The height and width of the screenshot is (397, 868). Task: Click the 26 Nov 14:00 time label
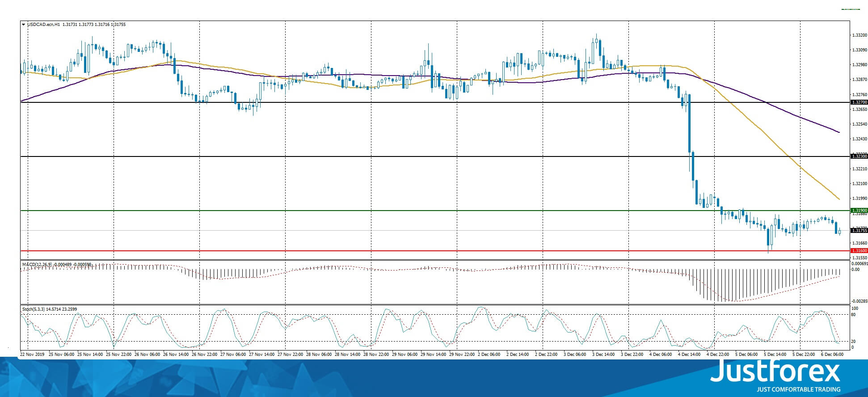(176, 354)
